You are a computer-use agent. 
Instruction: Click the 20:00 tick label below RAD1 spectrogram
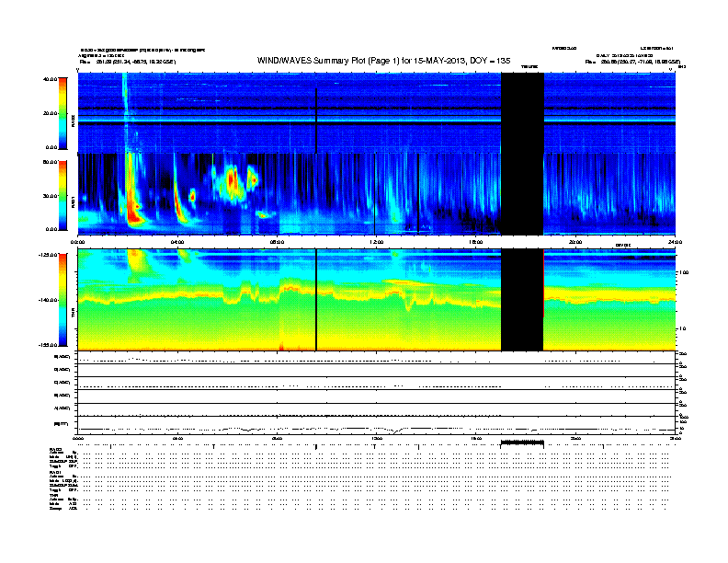(x=575, y=242)
